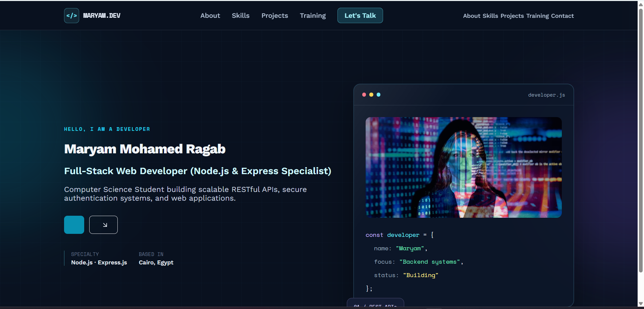This screenshot has height=309, width=644.
Task: Click the page scrollbar down arrow
Action: click(641, 304)
